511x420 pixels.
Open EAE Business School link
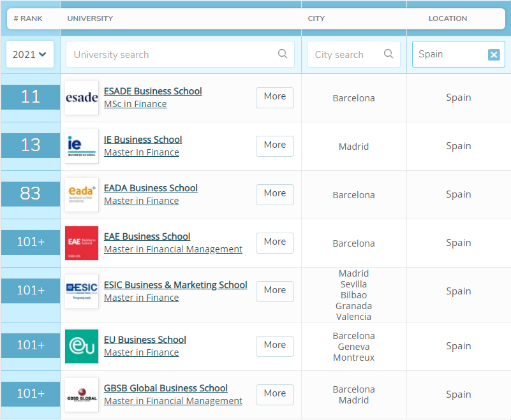point(147,236)
